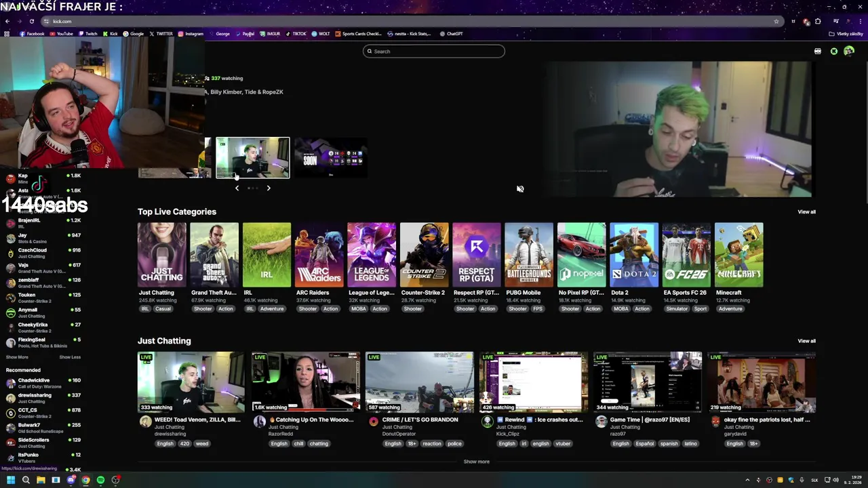
Task: Open the Grand Theft Auto category card
Action: point(214,255)
